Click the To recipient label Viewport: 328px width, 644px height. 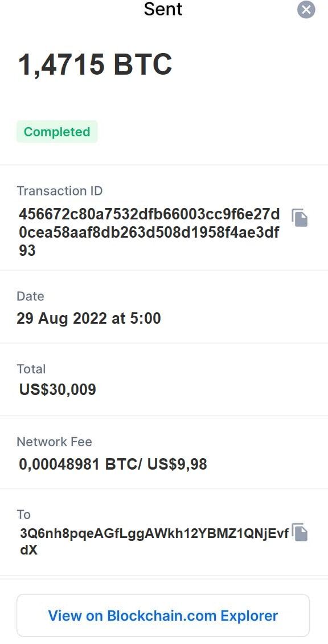(x=24, y=514)
